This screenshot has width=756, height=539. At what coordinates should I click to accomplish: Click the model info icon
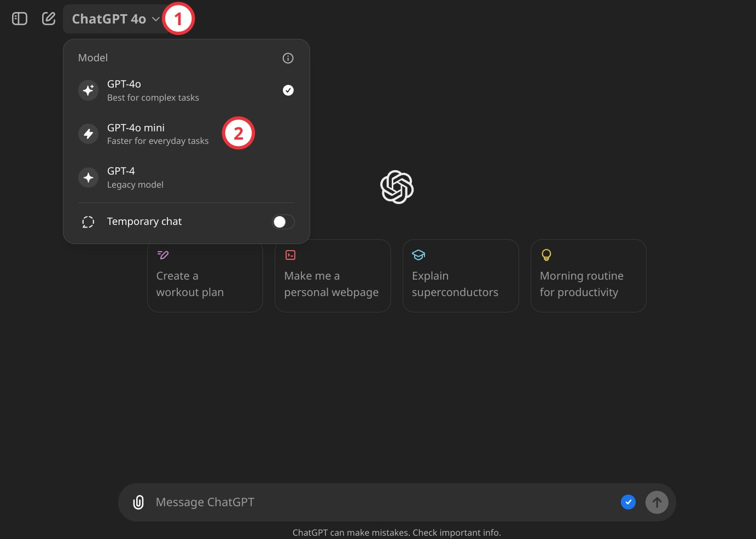tap(288, 58)
